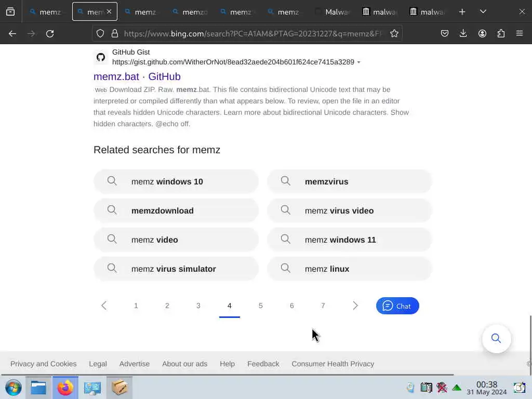Go to the next results page arrow

[355, 305]
